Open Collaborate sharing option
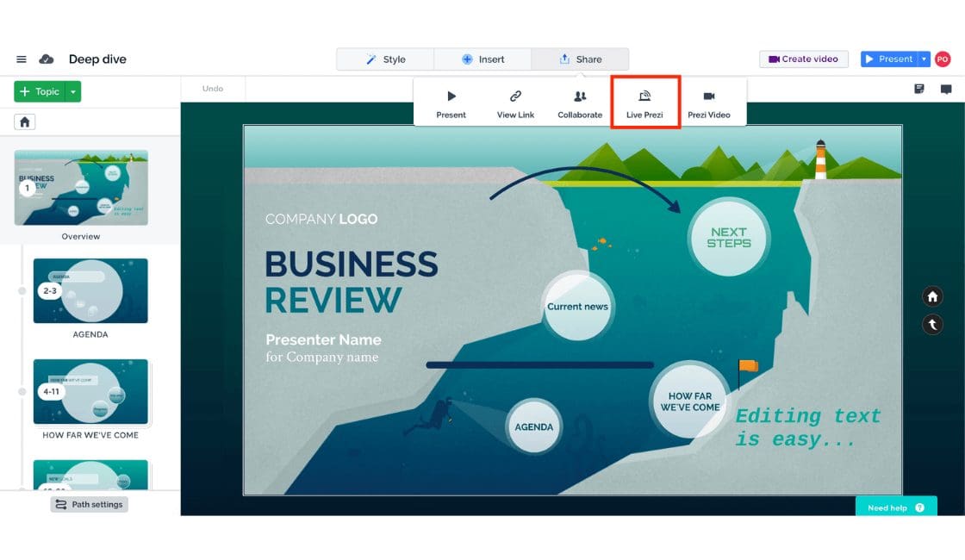 580,103
